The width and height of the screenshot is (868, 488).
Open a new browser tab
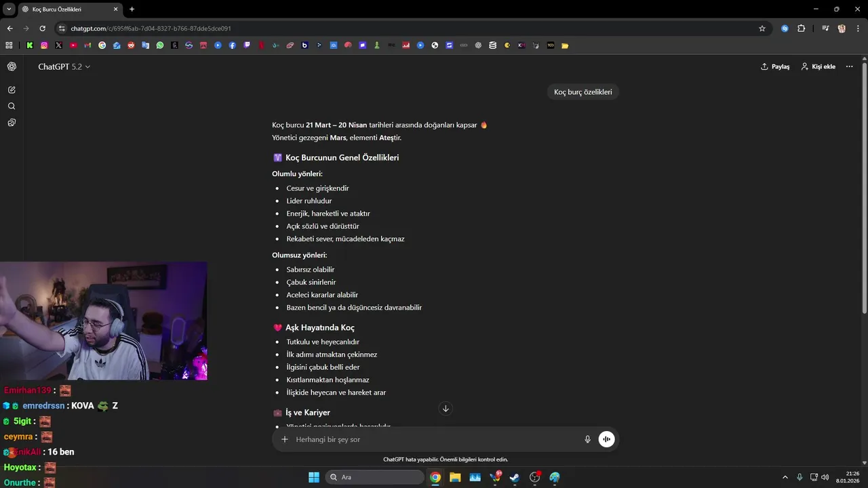point(132,9)
